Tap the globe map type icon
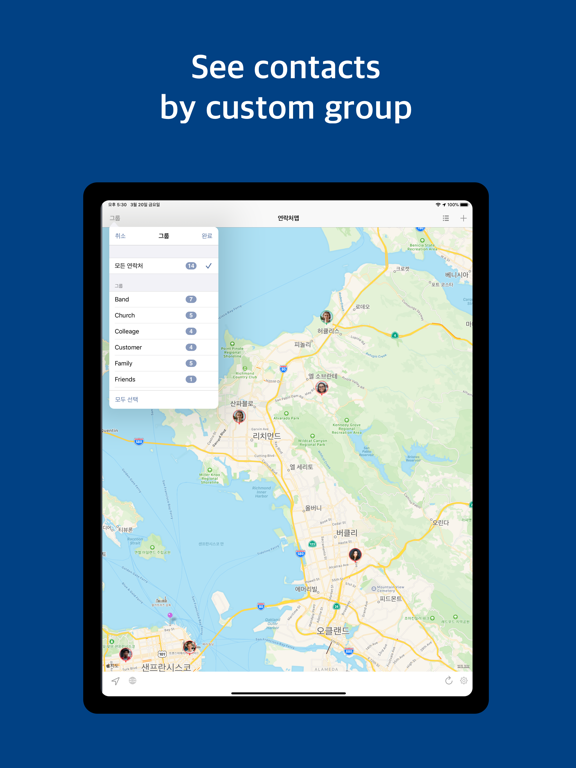Viewport: 576px width, 768px height. coord(132,680)
